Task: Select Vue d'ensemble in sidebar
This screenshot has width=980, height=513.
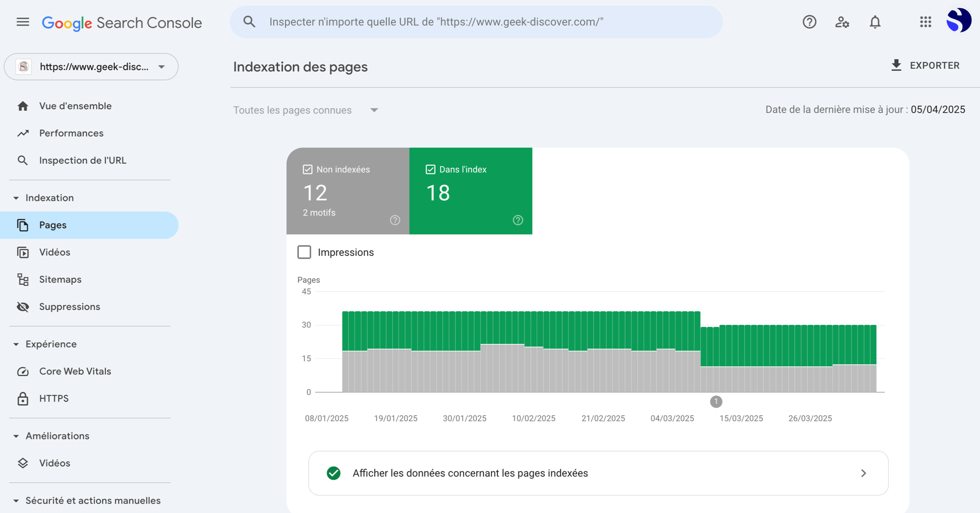Action: pos(75,106)
